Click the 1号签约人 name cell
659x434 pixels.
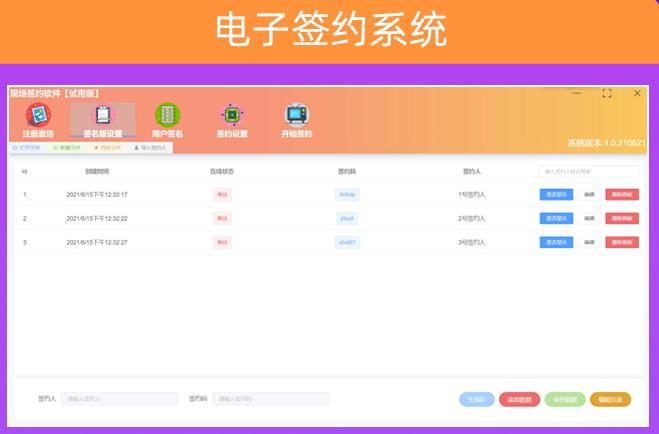(x=472, y=195)
